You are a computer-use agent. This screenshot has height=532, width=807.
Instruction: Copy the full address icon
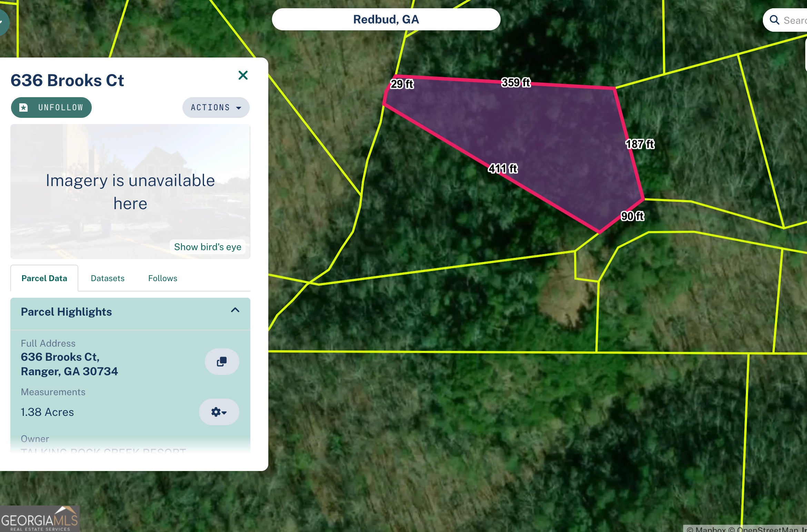[x=222, y=361]
